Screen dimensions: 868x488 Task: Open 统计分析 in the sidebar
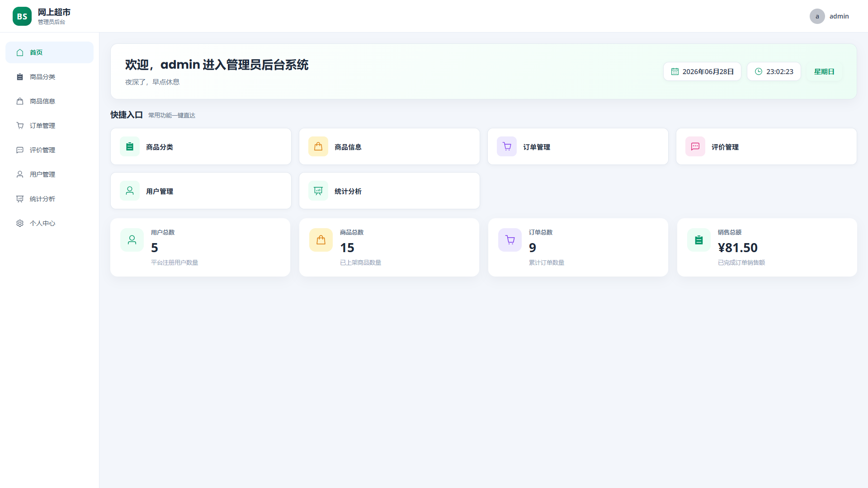(x=50, y=199)
